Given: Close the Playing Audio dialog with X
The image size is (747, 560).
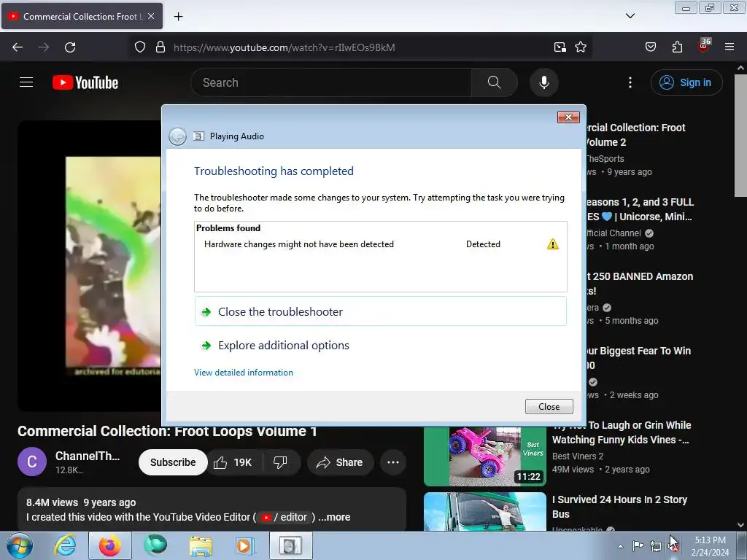Looking at the screenshot, I should pyautogui.click(x=568, y=117).
